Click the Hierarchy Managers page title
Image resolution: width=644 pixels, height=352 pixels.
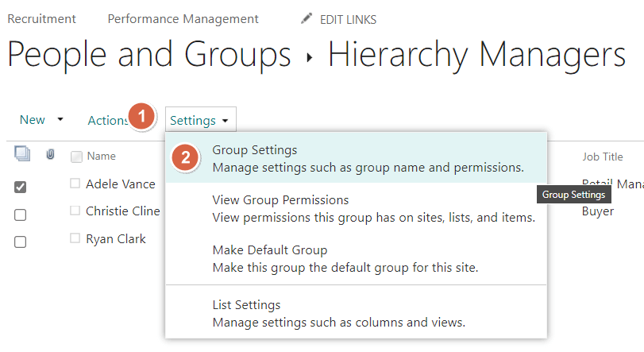pos(476,55)
